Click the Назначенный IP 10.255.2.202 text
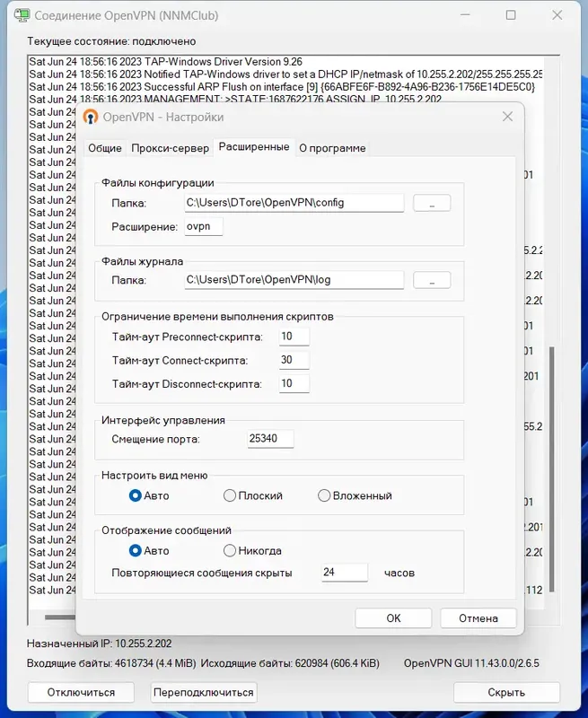 pos(100,644)
